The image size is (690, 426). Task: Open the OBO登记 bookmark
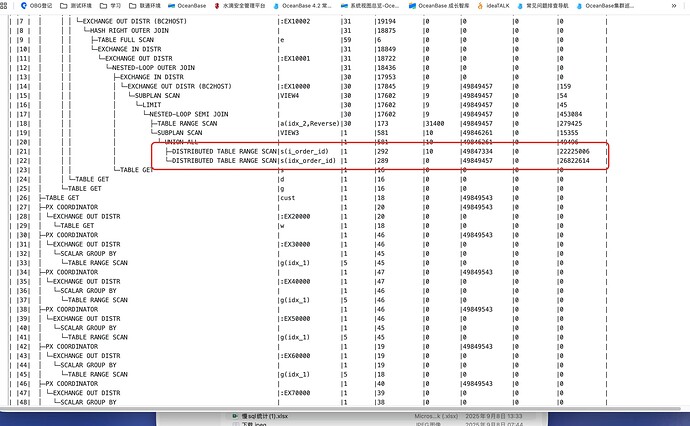click(37, 6)
